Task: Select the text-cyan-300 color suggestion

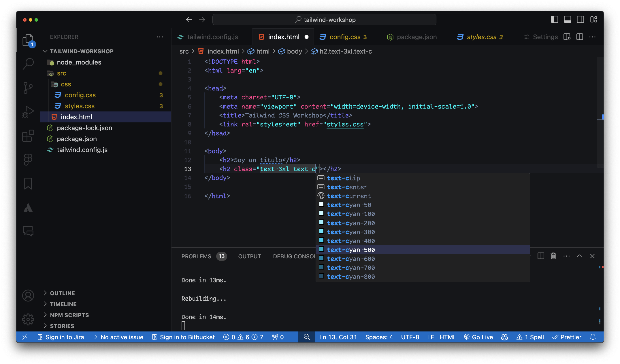Action: 350,232
